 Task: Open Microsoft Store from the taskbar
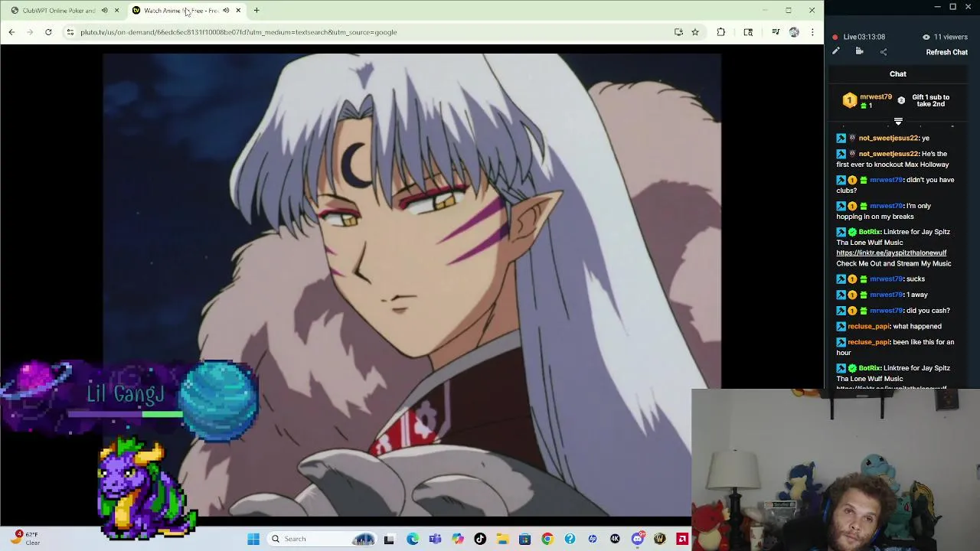524,539
